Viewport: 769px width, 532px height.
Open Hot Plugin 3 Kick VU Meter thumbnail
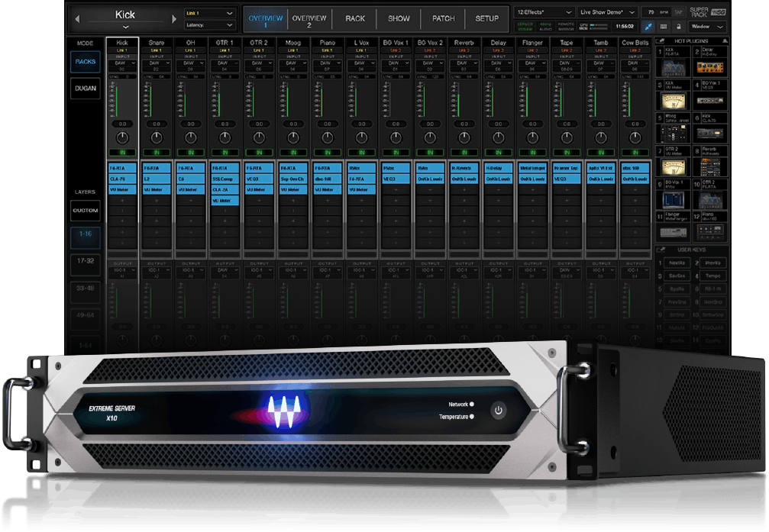(x=674, y=100)
